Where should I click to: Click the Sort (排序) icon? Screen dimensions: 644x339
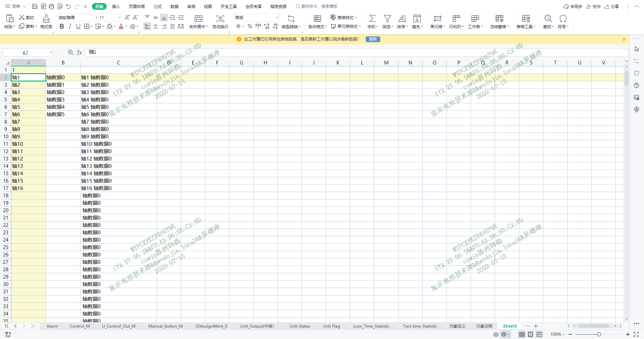[x=402, y=18]
